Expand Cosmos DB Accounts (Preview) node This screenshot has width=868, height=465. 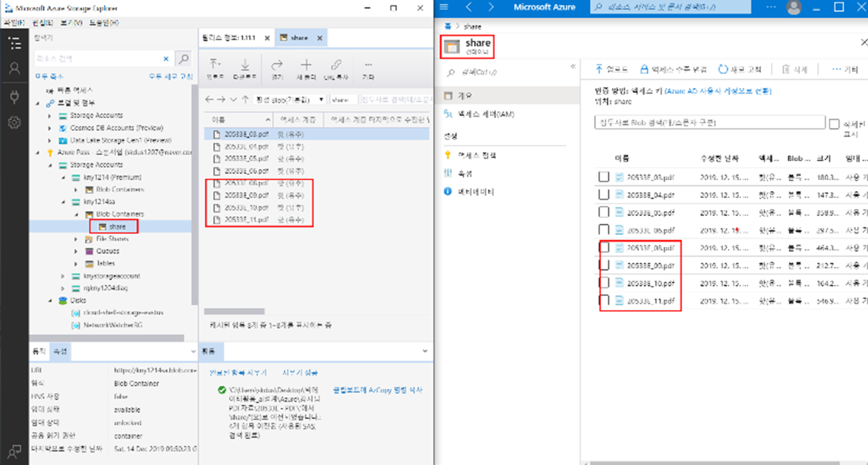pos(50,128)
